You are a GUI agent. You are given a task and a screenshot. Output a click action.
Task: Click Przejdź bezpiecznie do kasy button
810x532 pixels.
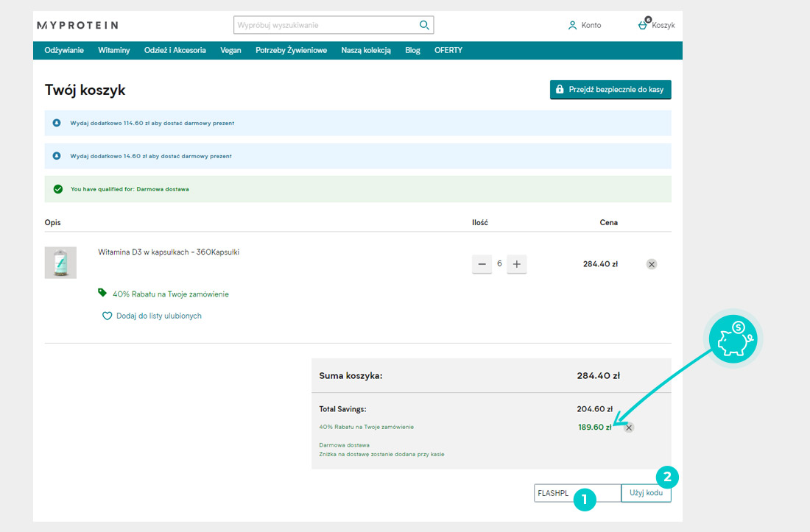click(x=610, y=89)
